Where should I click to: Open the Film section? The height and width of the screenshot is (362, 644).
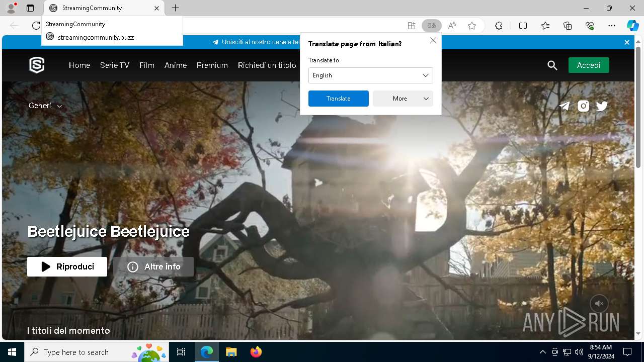click(147, 65)
